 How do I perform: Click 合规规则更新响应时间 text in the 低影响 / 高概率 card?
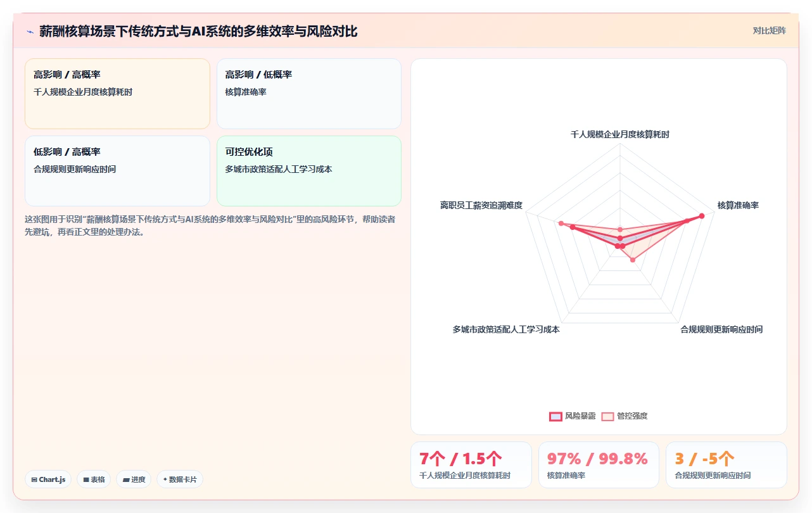point(75,169)
